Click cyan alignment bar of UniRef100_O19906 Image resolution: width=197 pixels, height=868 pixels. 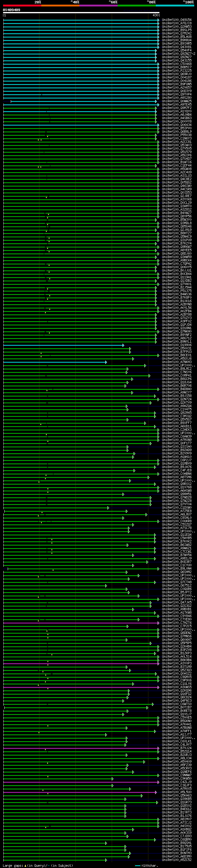pos(63,345)
